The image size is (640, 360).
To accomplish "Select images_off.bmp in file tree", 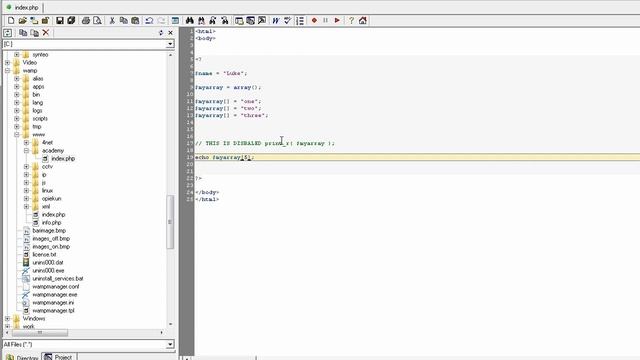I will (x=51, y=238).
